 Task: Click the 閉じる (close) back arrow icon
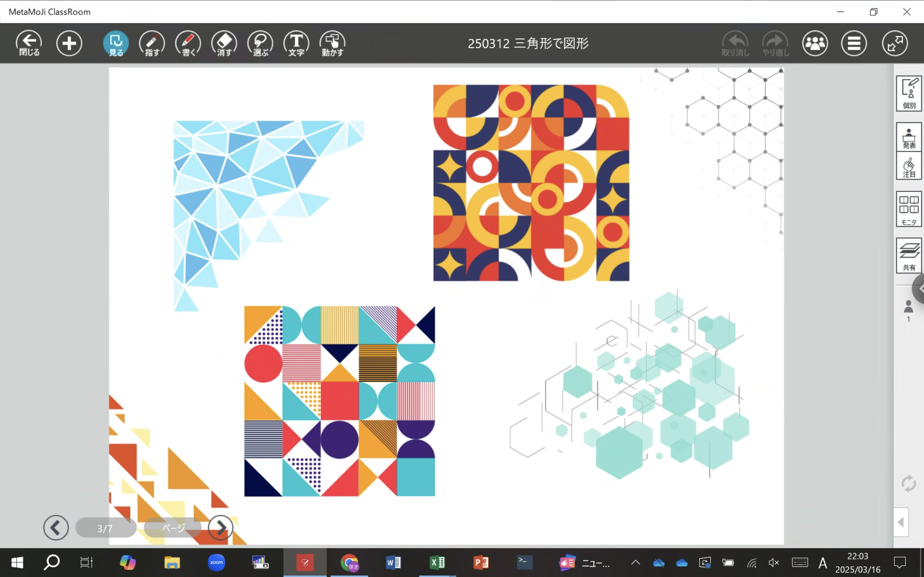[x=29, y=43]
